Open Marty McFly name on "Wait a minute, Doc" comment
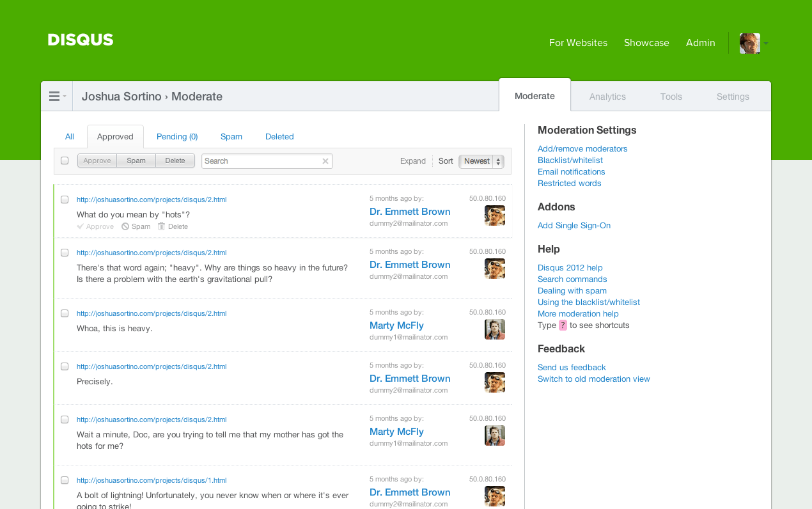 tap(396, 432)
